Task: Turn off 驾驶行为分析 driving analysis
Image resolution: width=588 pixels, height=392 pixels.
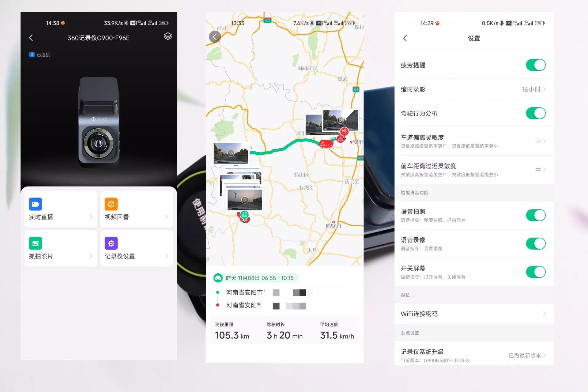Action: coord(536,113)
